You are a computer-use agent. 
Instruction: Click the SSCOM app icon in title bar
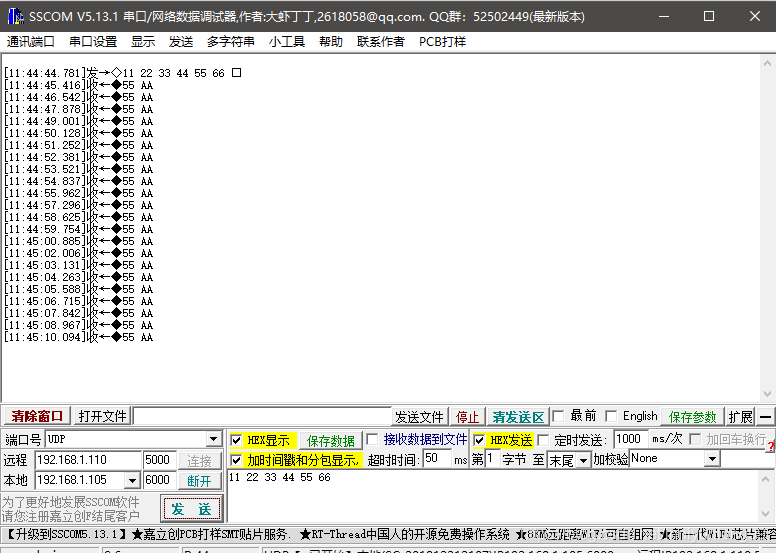coord(15,16)
